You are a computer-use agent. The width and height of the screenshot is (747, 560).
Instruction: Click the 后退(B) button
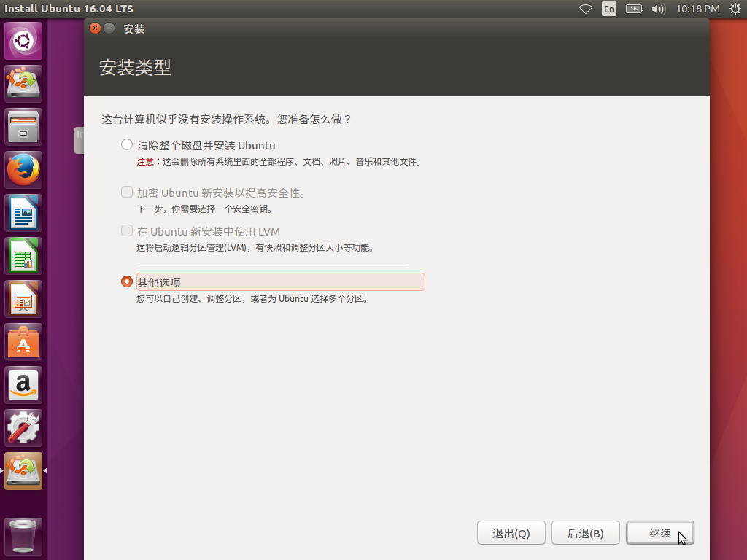[x=586, y=533]
